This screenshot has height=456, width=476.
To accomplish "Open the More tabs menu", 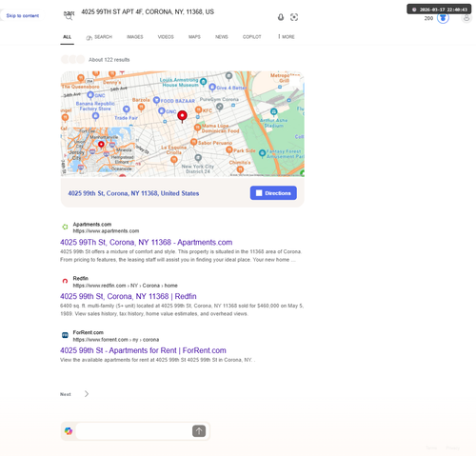I will pyautogui.click(x=287, y=37).
